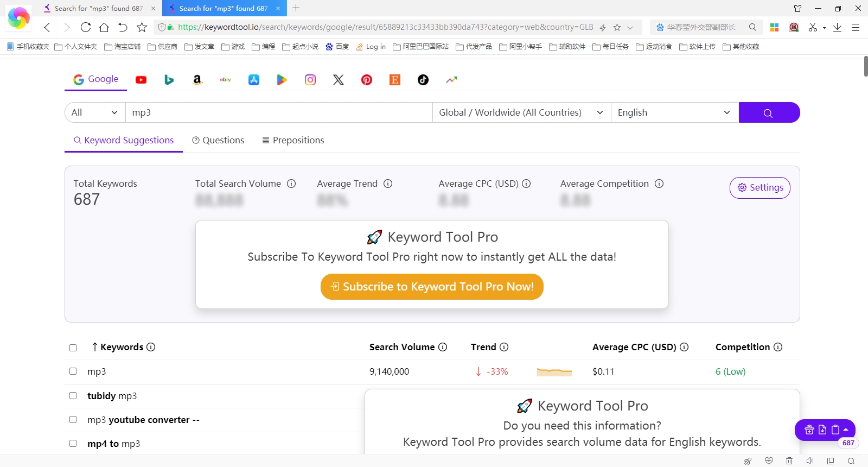The image size is (868, 467).
Task: Select the Google Play store icon
Action: click(282, 80)
